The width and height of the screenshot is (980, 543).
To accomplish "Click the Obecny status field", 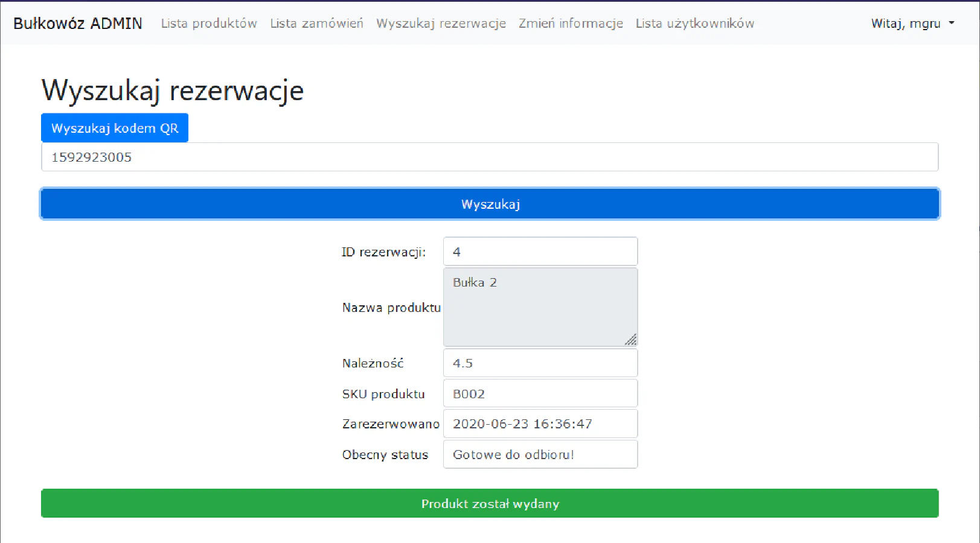I will [x=540, y=455].
